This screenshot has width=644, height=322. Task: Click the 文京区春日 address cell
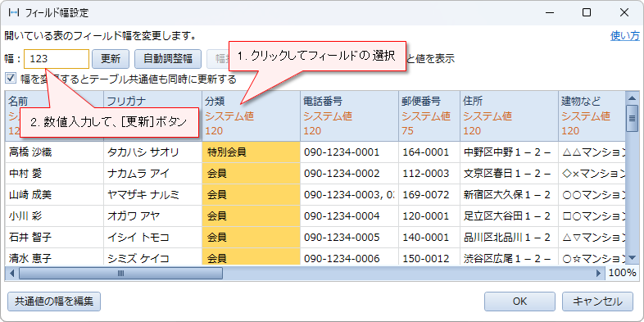point(509,174)
